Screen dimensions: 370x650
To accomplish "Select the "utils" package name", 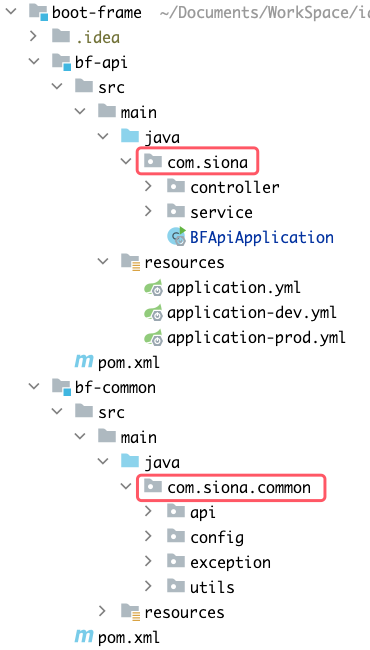I will click(x=213, y=587).
